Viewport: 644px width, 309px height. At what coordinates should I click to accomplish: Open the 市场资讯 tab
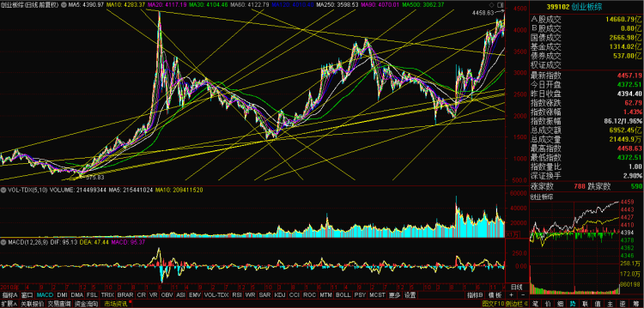click(117, 304)
